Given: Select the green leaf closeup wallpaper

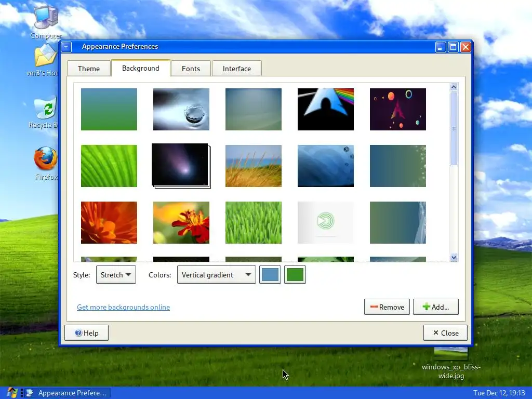Looking at the screenshot, I should point(109,166).
